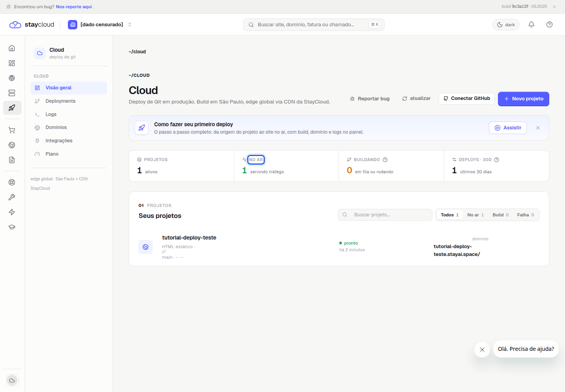Click the BUILDANDO info help icon
The height and width of the screenshot is (392, 565).
[385, 160]
